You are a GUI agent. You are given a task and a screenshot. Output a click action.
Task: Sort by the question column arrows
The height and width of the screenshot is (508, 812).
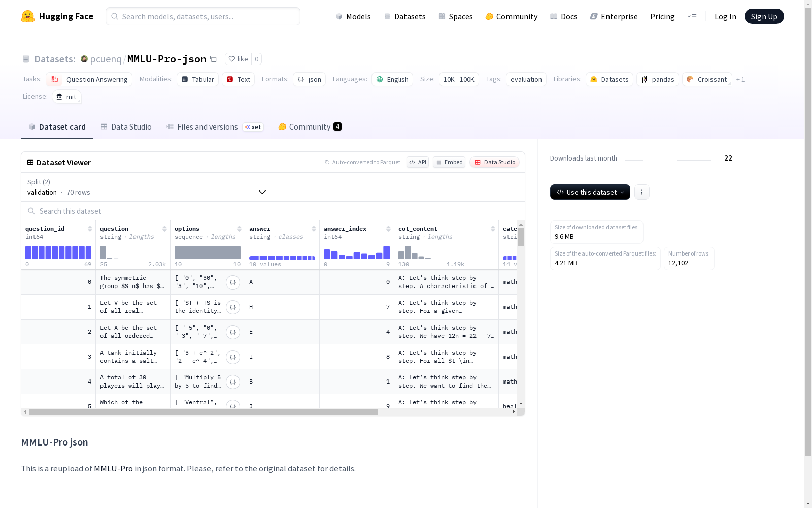coord(164,229)
